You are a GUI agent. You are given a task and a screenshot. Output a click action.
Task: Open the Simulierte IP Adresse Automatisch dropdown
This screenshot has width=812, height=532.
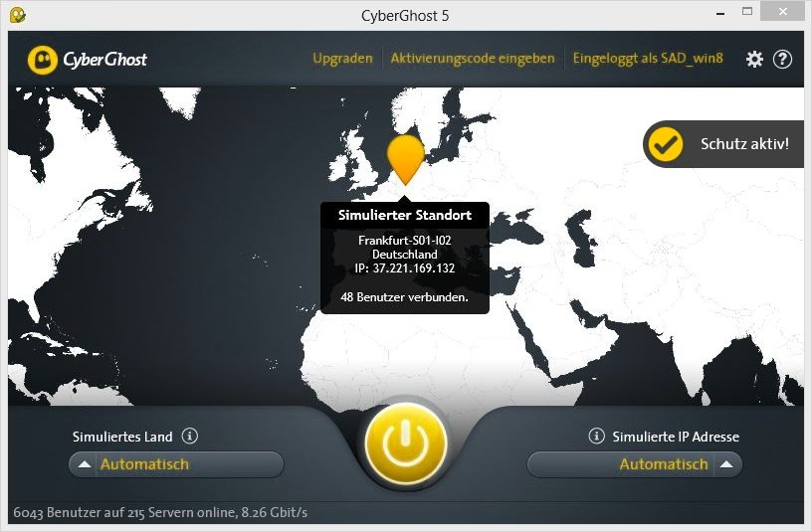[x=634, y=464]
